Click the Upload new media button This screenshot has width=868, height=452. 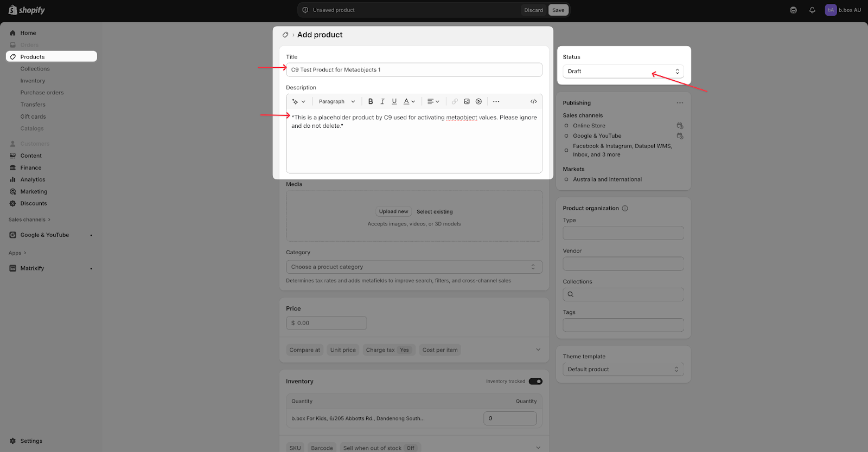click(x=393, y=212)
